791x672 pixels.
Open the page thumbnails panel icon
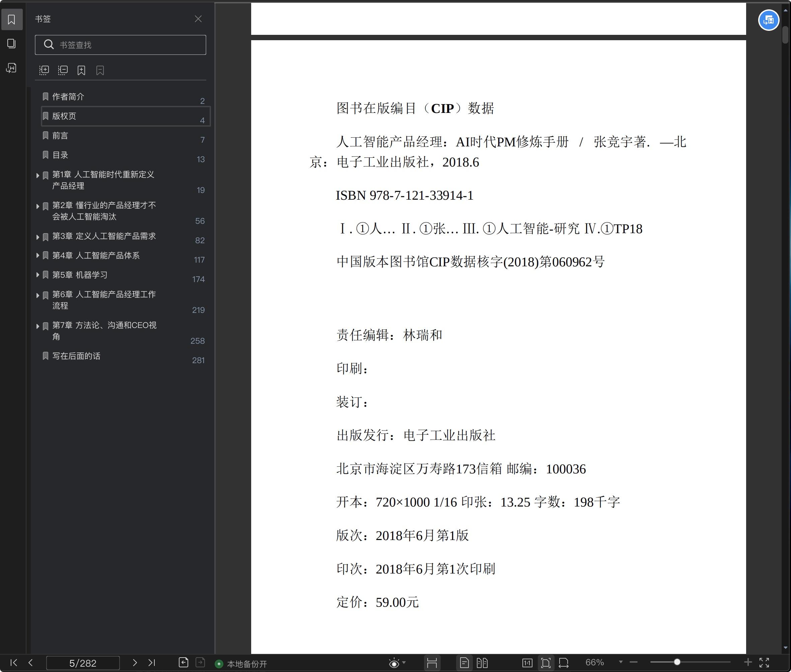pyautogui.click(x=11, y=44)
